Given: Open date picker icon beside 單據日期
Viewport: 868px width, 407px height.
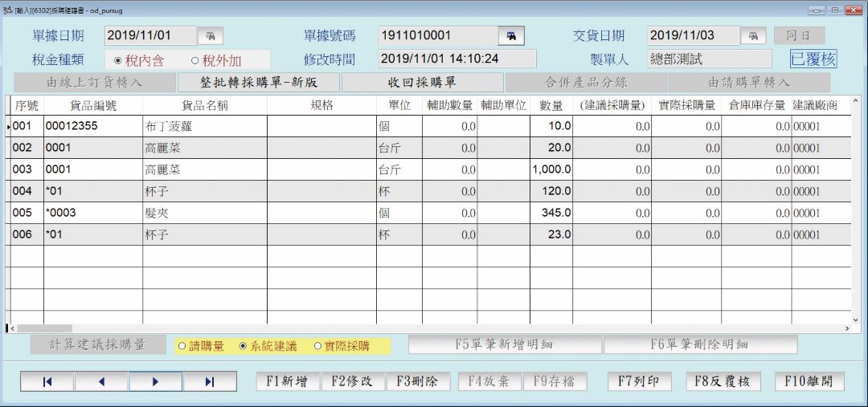Looking at the screenshot, I should (211, 36).
